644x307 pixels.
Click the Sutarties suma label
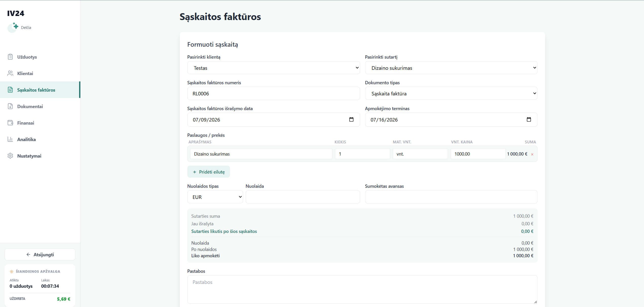tap(206, 216)
